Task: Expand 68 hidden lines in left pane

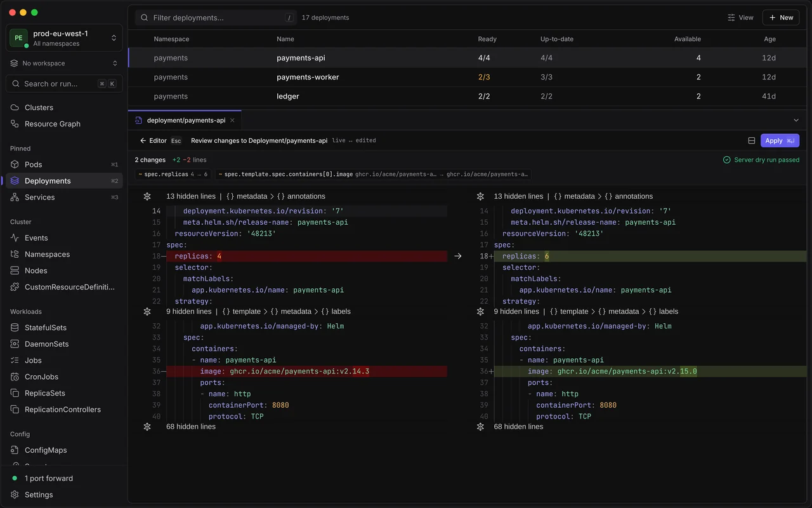Action: 147,427
